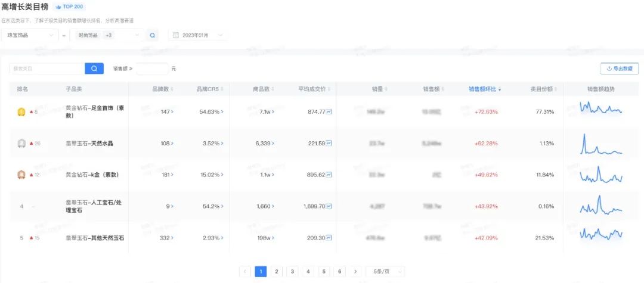Go to page 6
The width and height of the screenshot is (644, 283).
339,272
